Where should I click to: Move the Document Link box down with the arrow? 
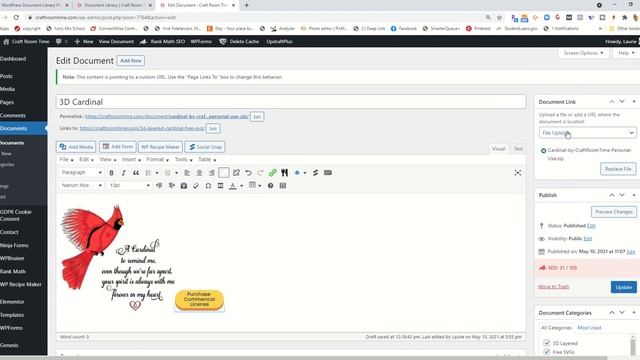[622, 102]
